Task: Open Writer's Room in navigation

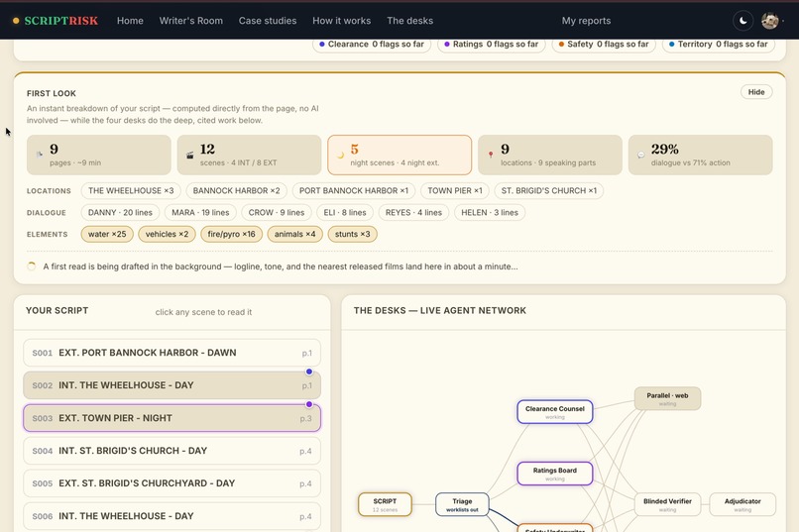Action: tap(191, 21)
